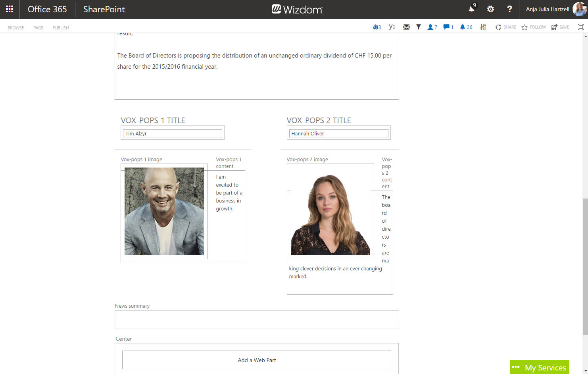Click the SAVE button in ribbon
The height and width of the screenshot is (374, 588).
[560, 27]
